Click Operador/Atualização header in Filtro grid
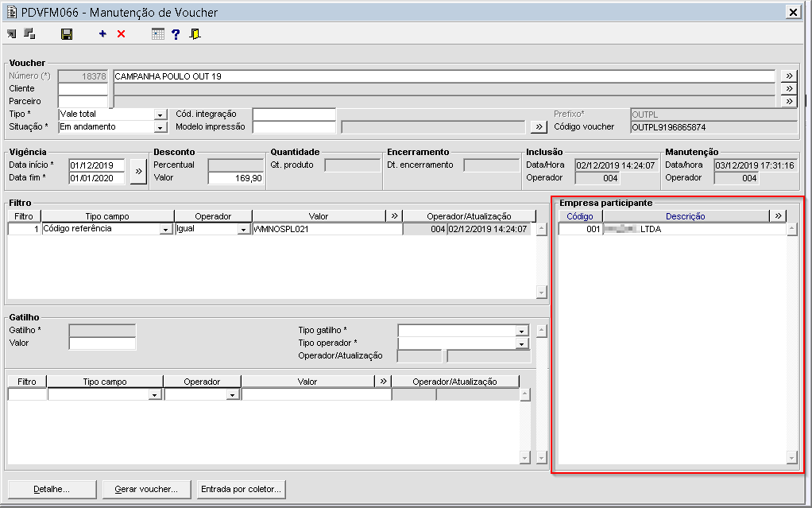The image size is (812, 508). click(x=470, y=216)
